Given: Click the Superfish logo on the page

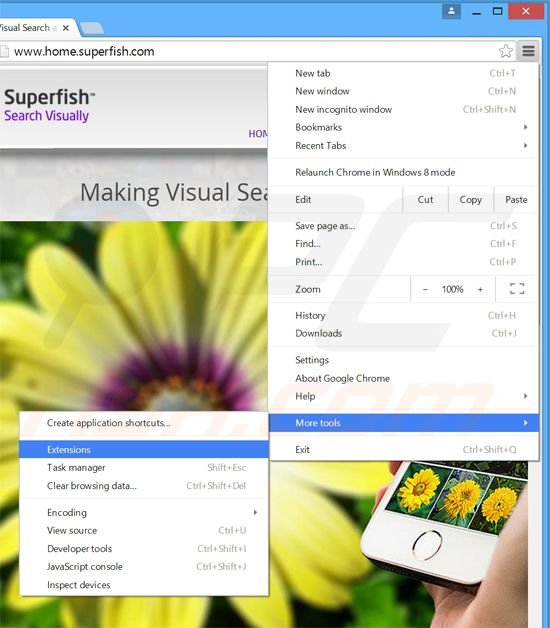Looking at the screenshot, I should pyautogui.click(x=49, y=105).
